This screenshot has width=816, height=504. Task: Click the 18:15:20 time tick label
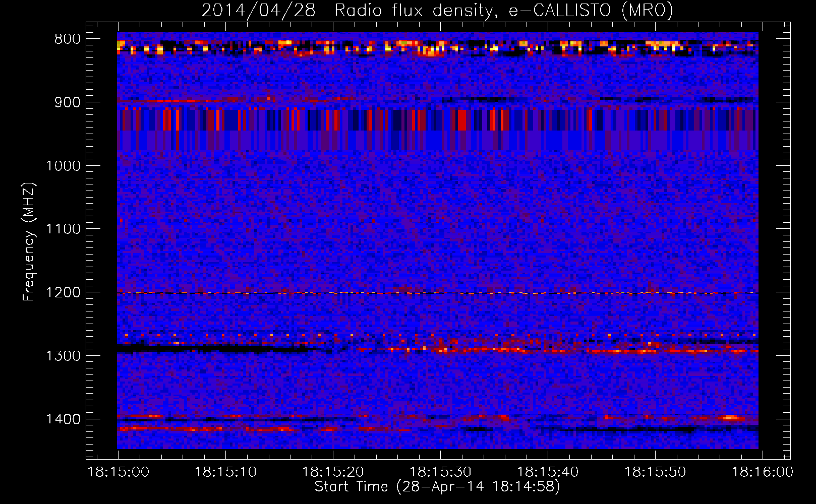click(x=333, y=472)
